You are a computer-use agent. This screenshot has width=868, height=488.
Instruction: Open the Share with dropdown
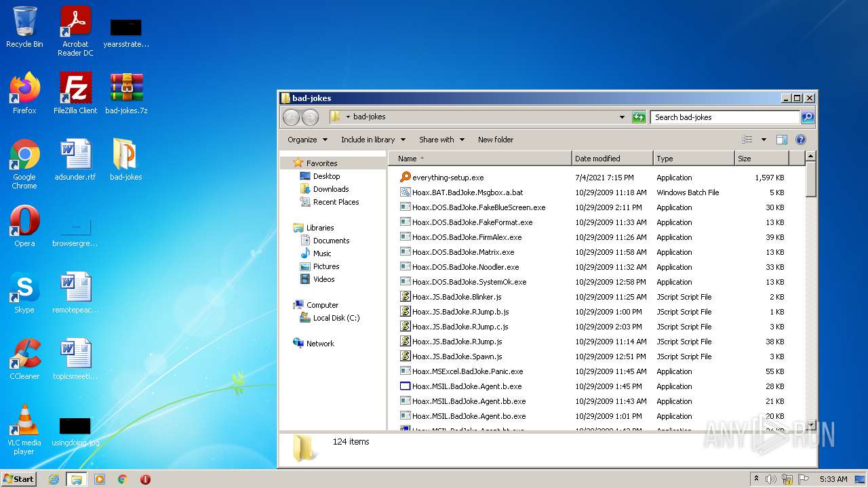[441, 140]
